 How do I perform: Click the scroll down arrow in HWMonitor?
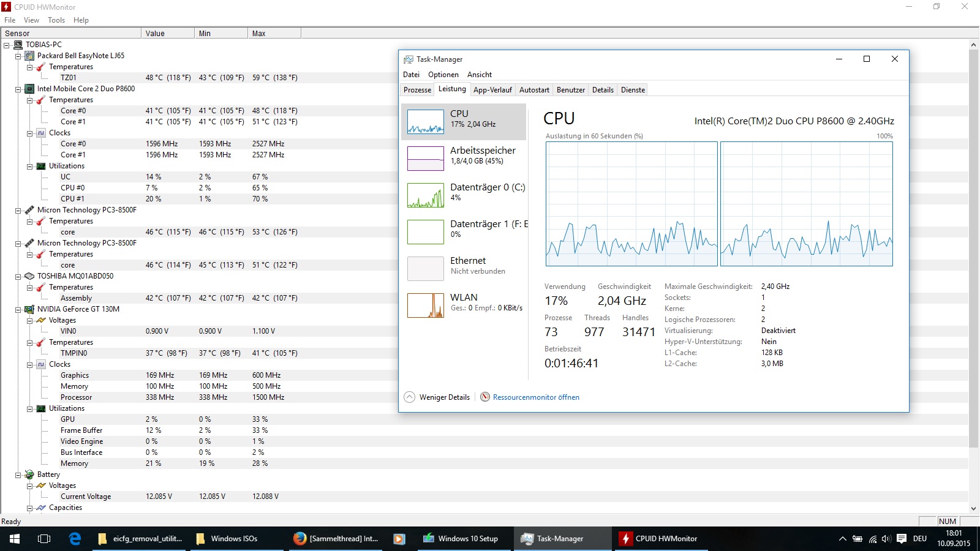click(x=974, y=508)
